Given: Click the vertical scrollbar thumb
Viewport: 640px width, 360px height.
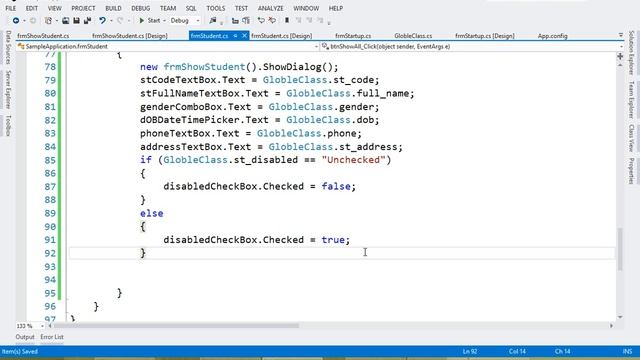Looking at the screenshot, I should (620, 249).
